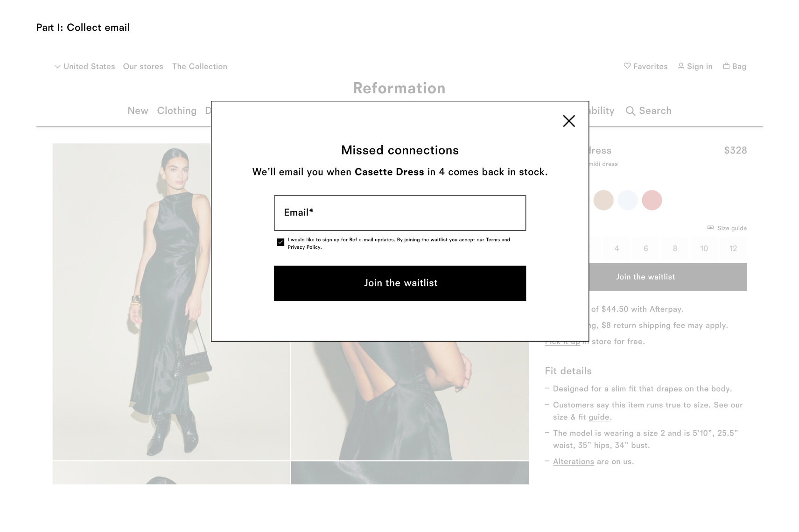
Task: Click the Search magnifier icon
Action: [631, 111]
